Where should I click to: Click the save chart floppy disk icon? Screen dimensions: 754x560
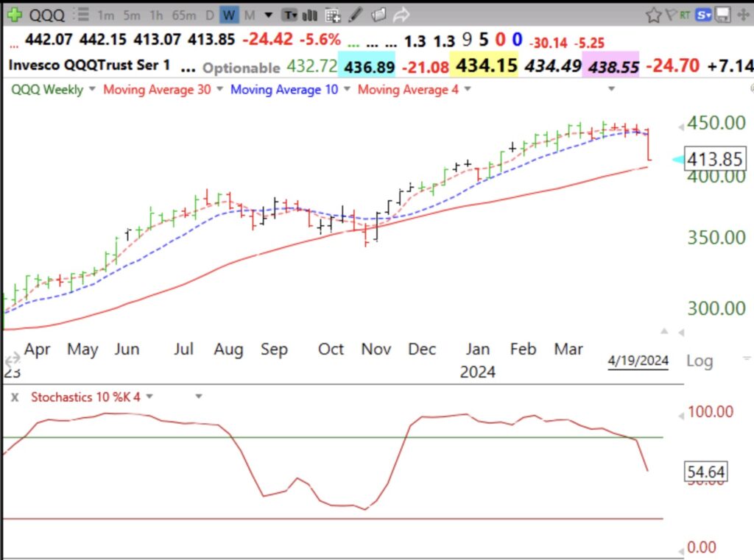coord(724,15)
